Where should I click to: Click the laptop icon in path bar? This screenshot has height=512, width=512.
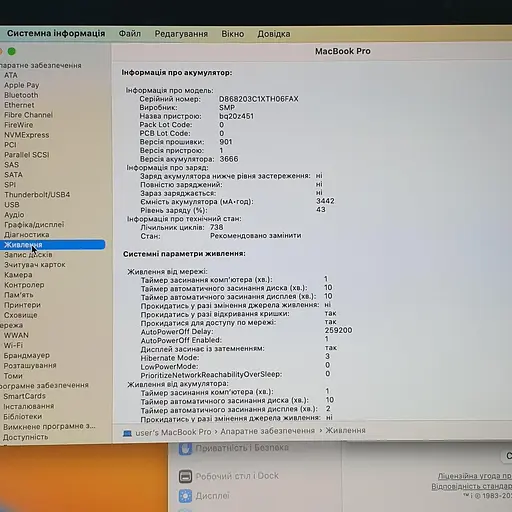127,433
